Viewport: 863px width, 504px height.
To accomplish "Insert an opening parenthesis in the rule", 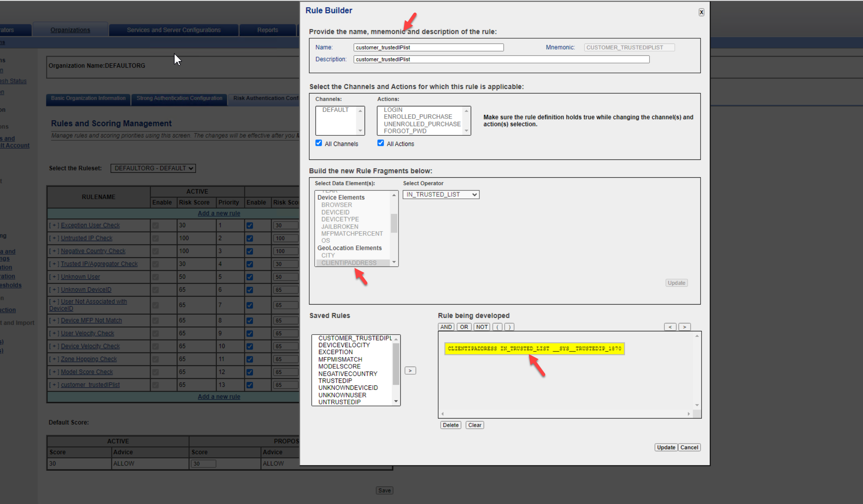I will click(x=497, y=327).
